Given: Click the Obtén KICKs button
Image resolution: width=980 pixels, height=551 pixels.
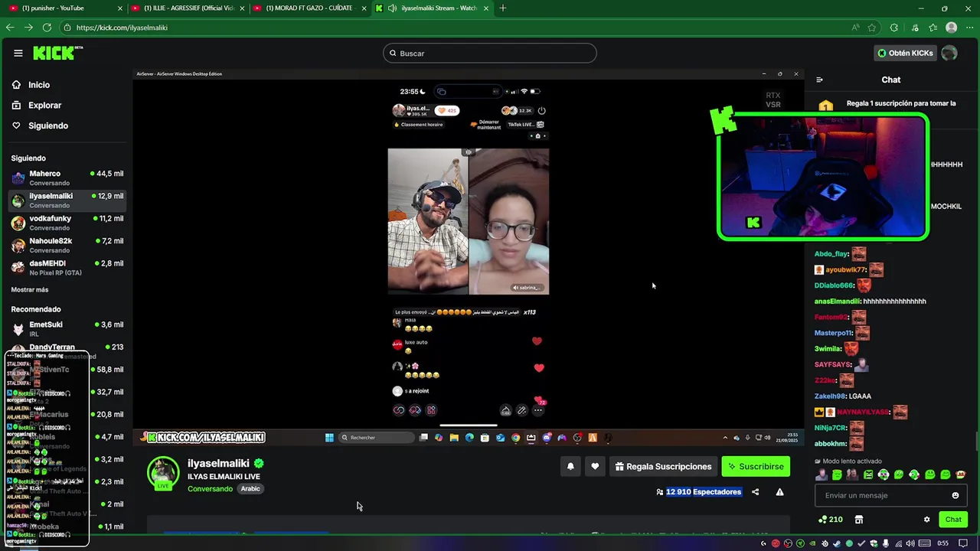Looking at the screenshot, I should click(x=905, y=53).
